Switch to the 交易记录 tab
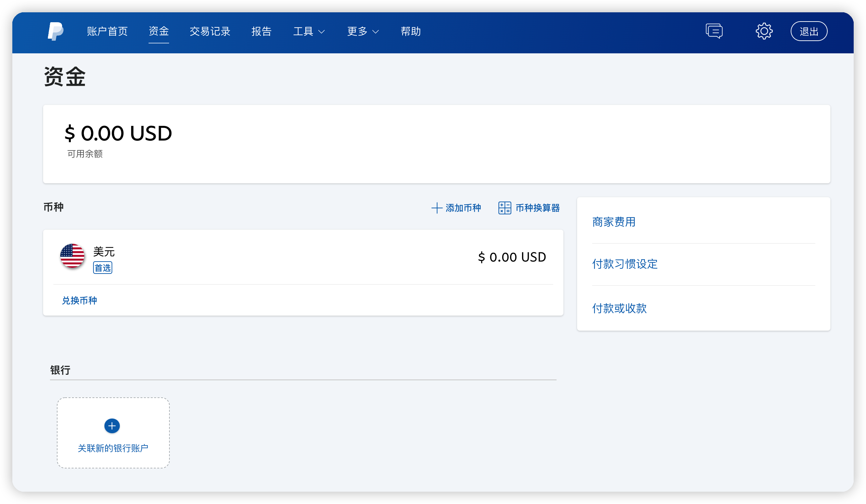Viewport: 866px width, 504px height. tap(210, 31)
